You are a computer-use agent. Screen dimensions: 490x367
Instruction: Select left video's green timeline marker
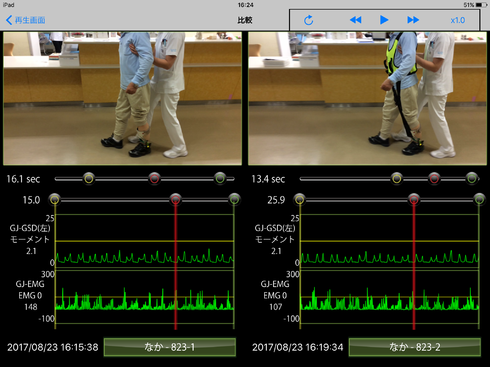coord(220,178)
